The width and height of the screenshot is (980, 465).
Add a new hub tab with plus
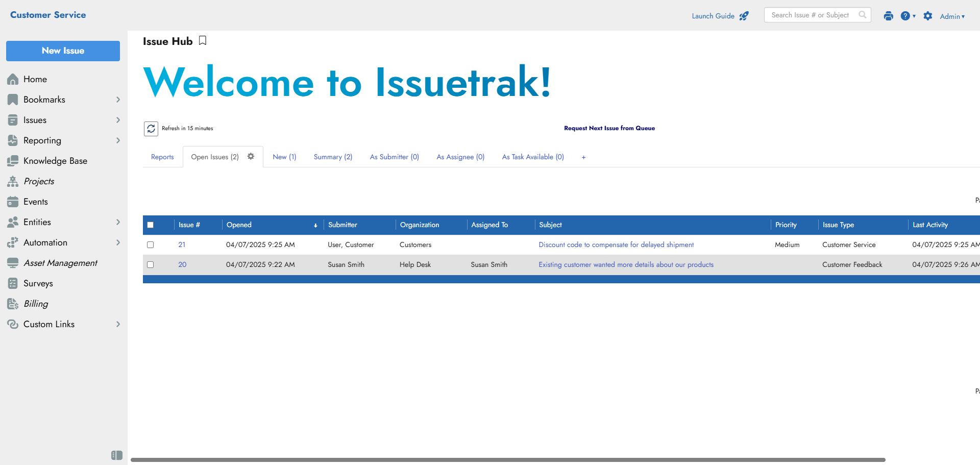click(583, 157)
